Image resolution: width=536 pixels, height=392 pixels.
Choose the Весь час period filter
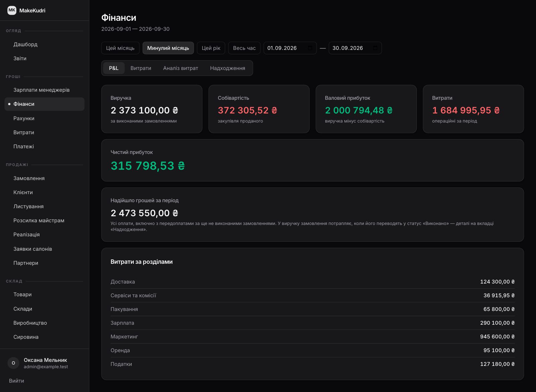pyautogui.click(x=244, y=48)
